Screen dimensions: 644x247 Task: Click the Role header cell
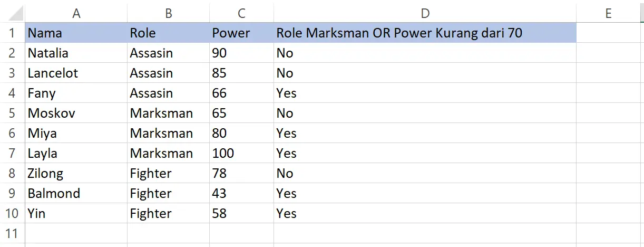[168, 33]
